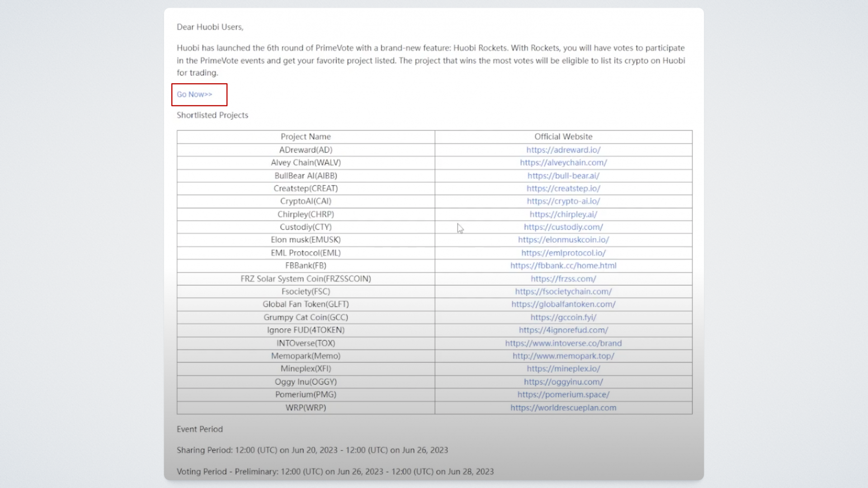This screenshot has width=868, height=488.
Task: Click the globalfantoken.com link
Action: pyautogui.click(x=563, y=304)
